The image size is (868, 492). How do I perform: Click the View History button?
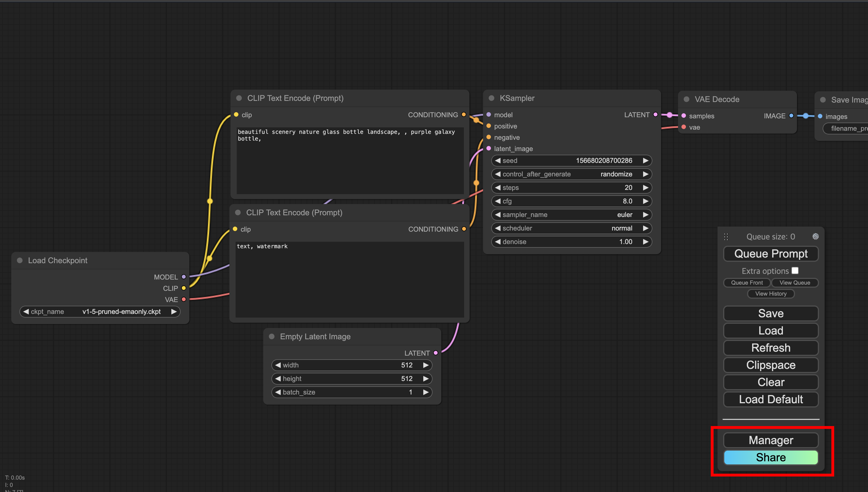coord(771,294)
